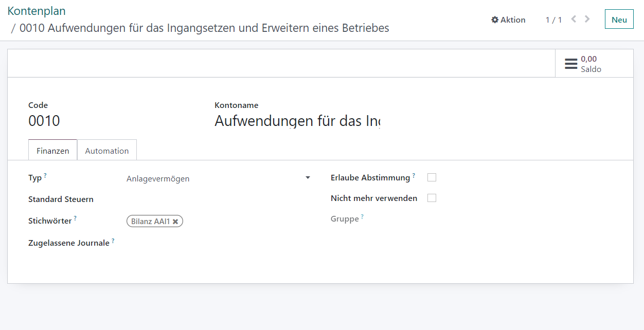Click the pager counter 1 / 1
Screen dimensions: 644x330
[553, 20]
